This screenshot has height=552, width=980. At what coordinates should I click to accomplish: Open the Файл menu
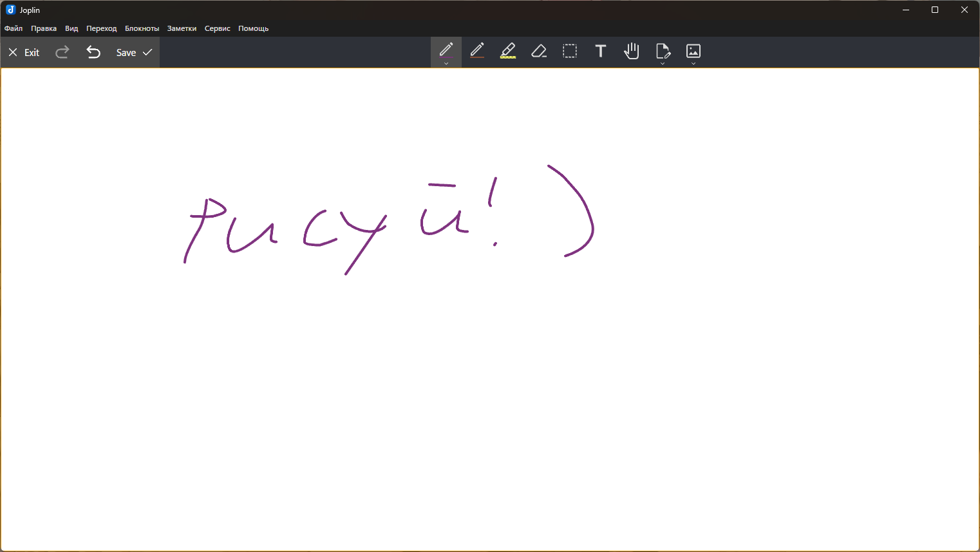point(14,28)
